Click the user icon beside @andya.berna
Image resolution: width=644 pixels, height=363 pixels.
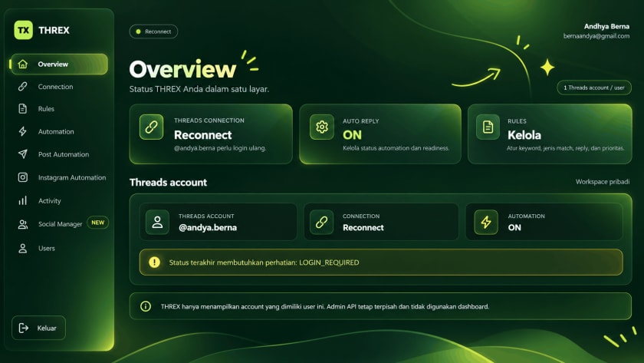point(157,222)
